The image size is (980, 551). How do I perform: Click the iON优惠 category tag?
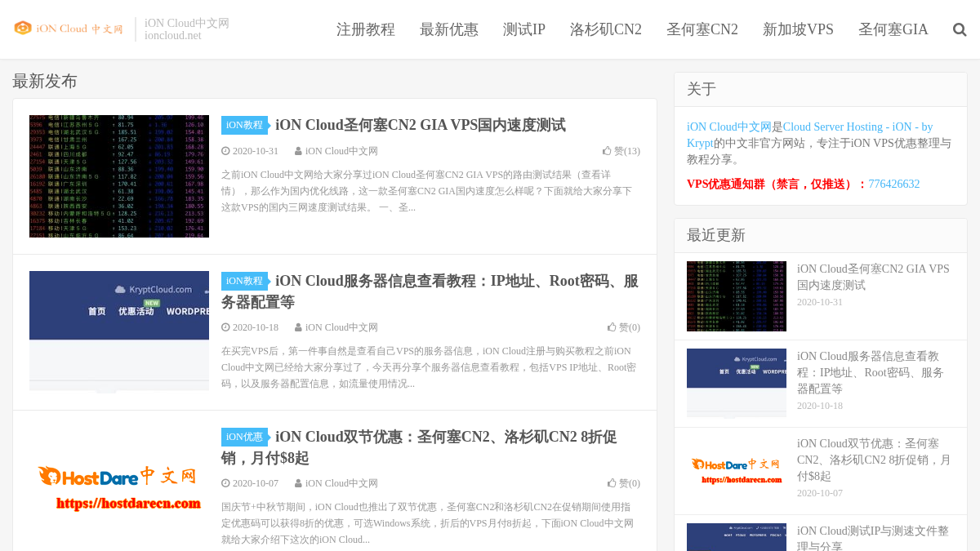[244, 437]
